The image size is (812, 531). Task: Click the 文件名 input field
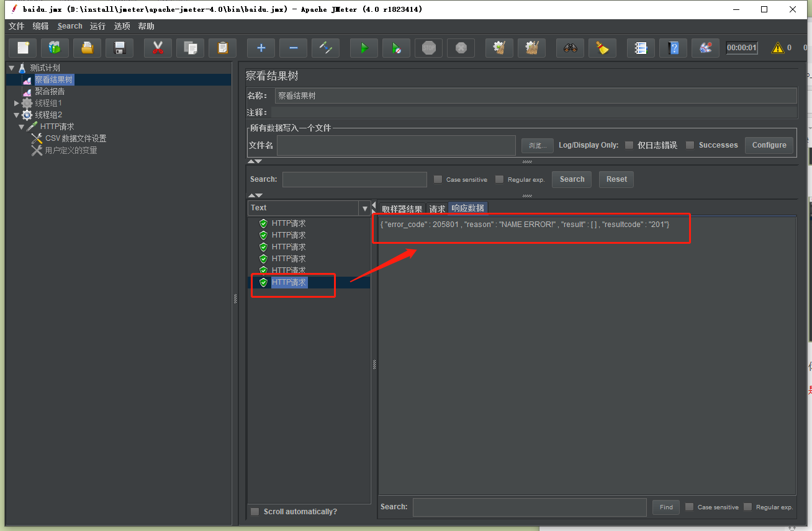(396, 145)
